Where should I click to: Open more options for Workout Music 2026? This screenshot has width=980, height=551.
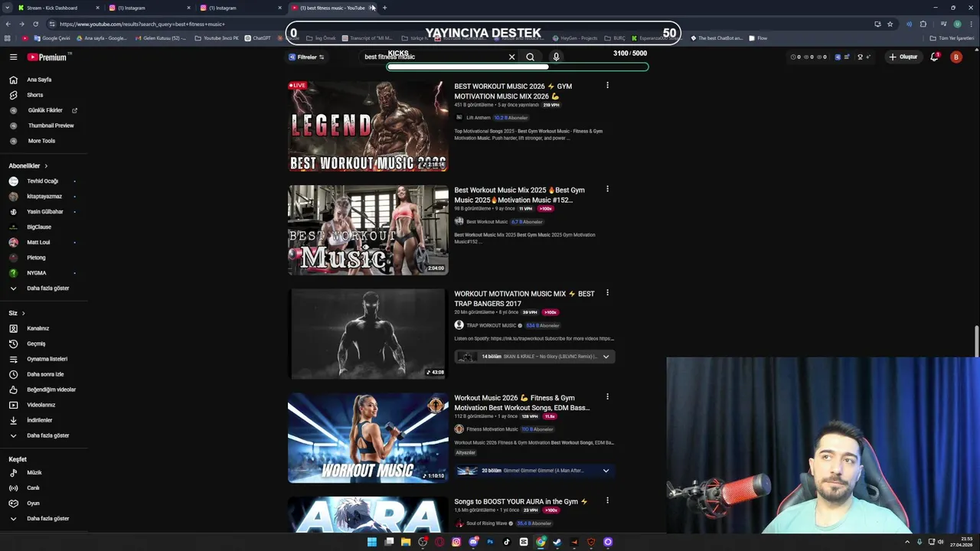607,396
